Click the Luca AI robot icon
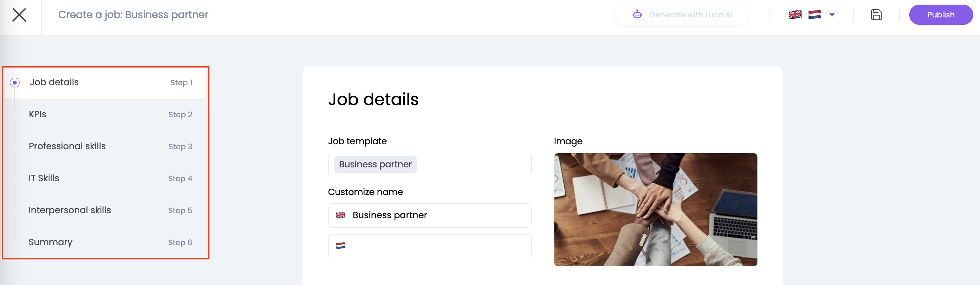The image size is (980, 285). tap(637, 15)
